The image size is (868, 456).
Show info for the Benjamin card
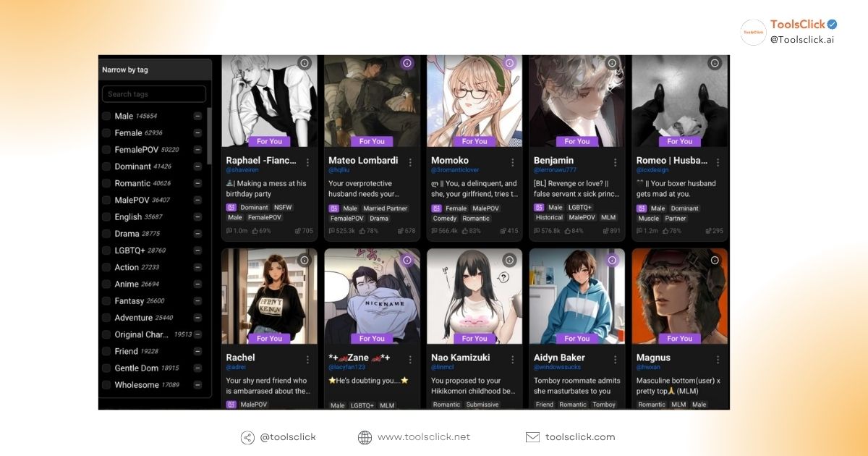(x=613, y=63)
